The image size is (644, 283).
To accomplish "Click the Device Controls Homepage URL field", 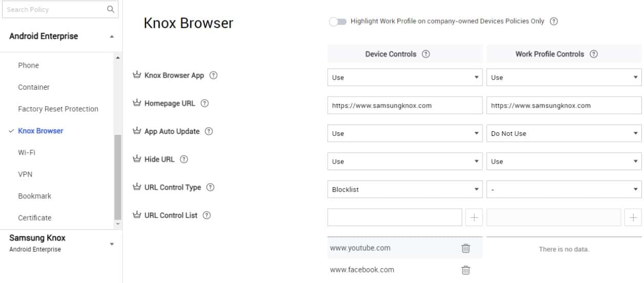I will 405,105.
